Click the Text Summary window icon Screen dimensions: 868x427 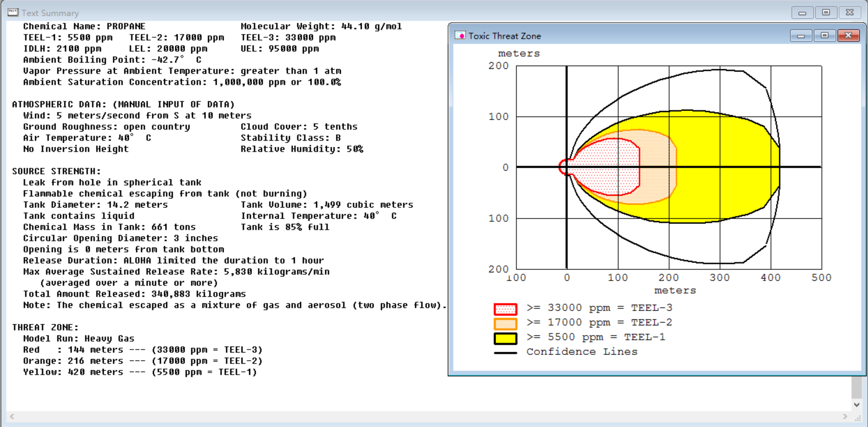[13, 13]
